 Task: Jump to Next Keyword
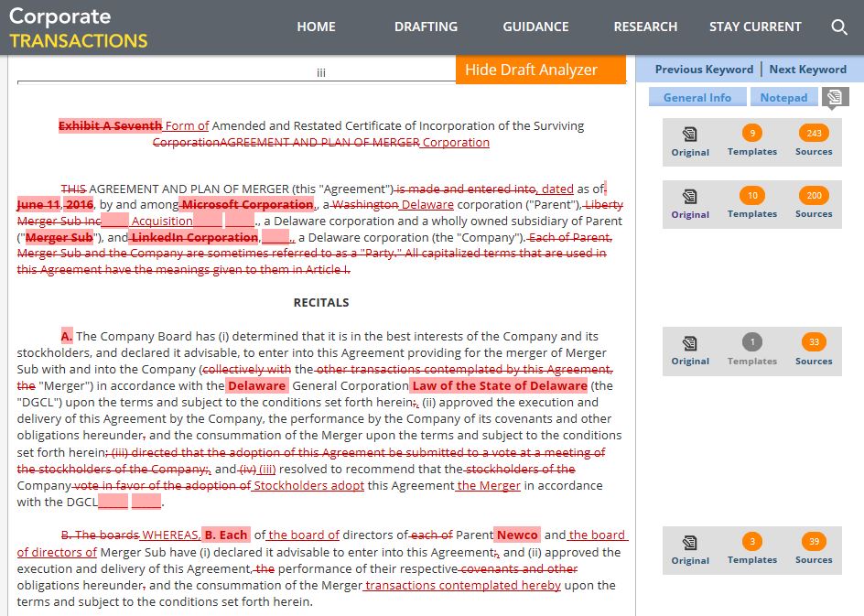[808, 70]
